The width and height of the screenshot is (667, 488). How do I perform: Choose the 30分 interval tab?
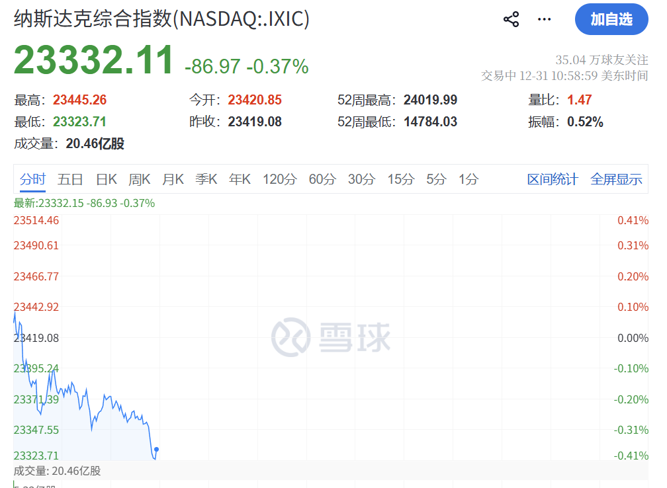pos(361,179)
